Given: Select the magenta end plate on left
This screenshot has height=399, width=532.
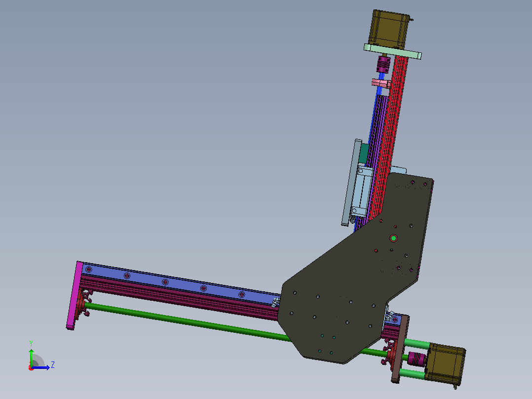Looking at the screenshot, I should [75, 295].
